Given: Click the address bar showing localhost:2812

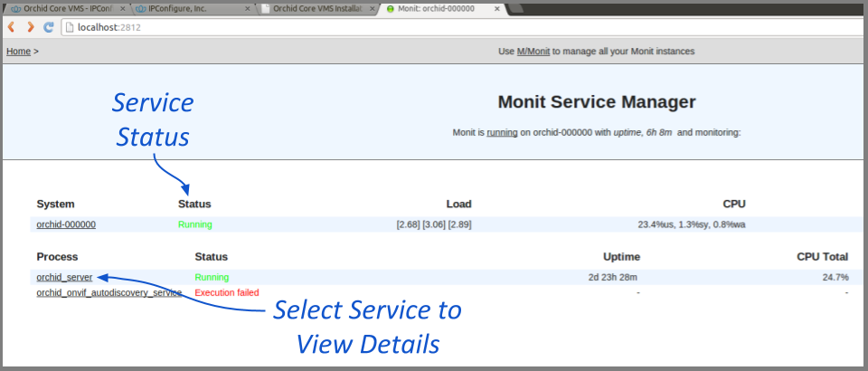Looking at the screenshot, I should (462, 26).
